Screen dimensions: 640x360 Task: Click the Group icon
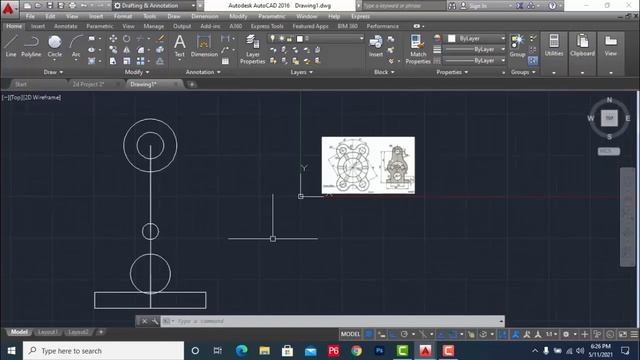pyautogui.click(x=518, y=46)
